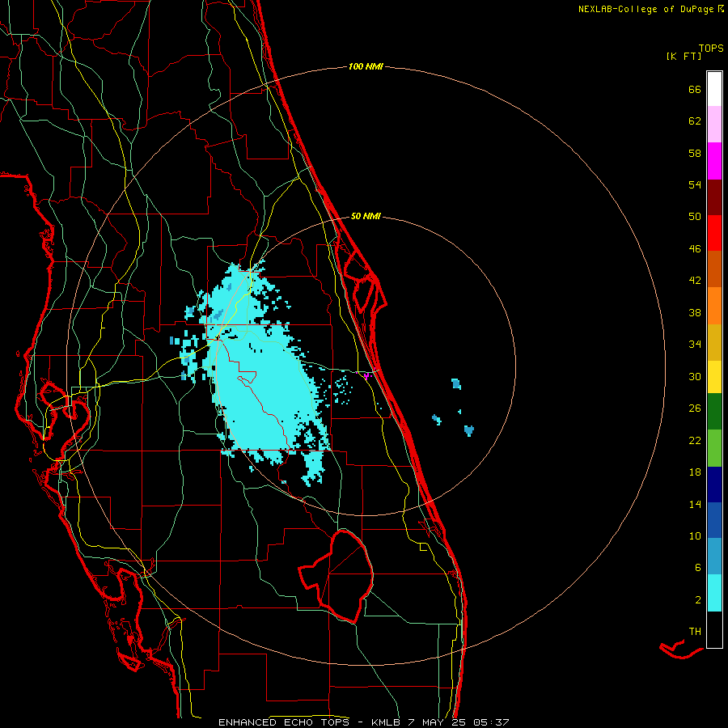This screenshot has width=728, height=728.
Task: Select the bright red legend swatch
Action: 714,233
